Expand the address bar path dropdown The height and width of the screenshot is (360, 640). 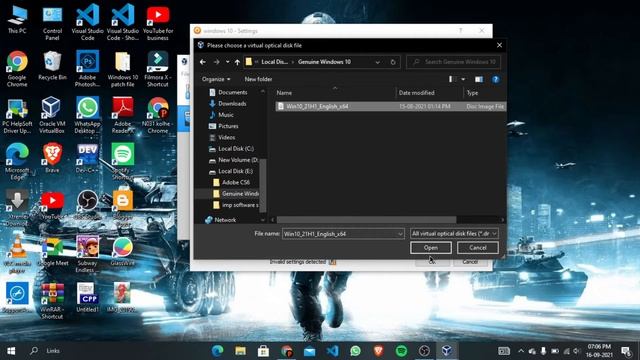pos(378,62)
